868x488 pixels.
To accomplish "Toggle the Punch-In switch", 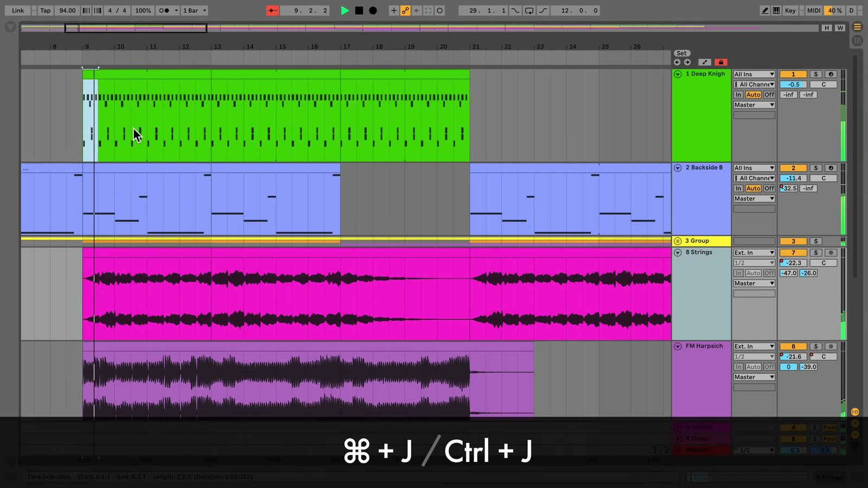I will click(x=515, y=10).
